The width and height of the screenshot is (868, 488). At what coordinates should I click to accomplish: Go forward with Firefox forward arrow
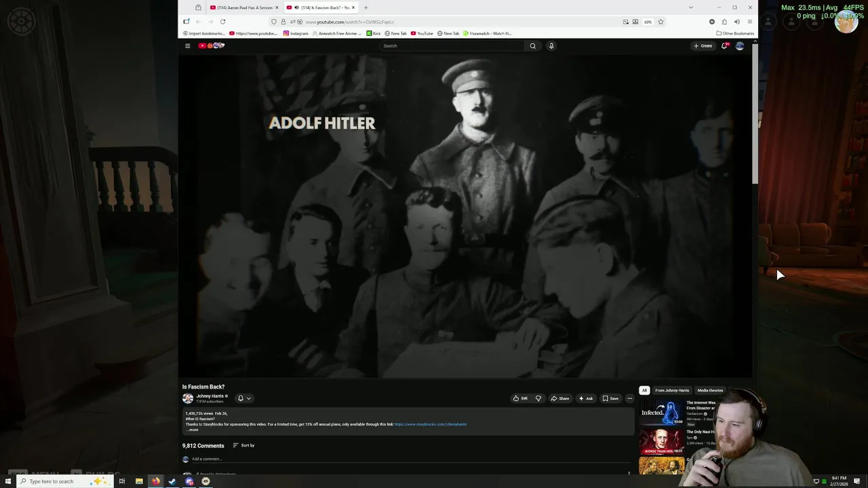(210, 22)
